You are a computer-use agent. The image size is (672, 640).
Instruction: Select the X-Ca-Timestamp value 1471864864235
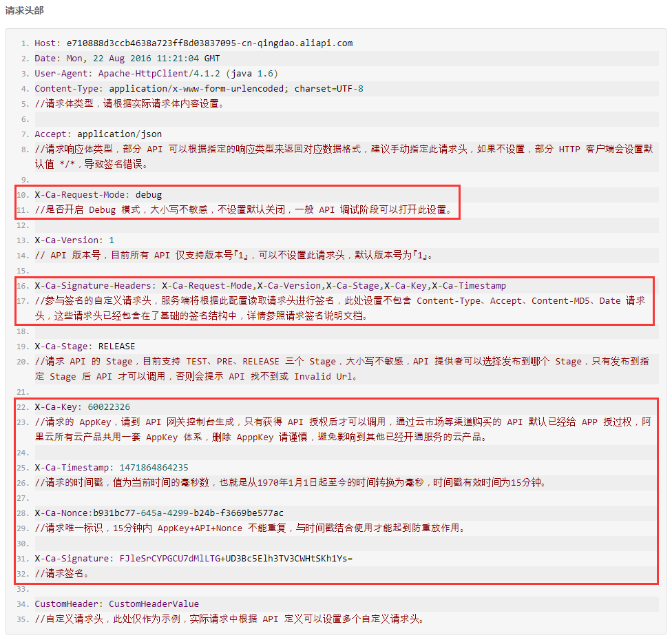coord(154,468)
